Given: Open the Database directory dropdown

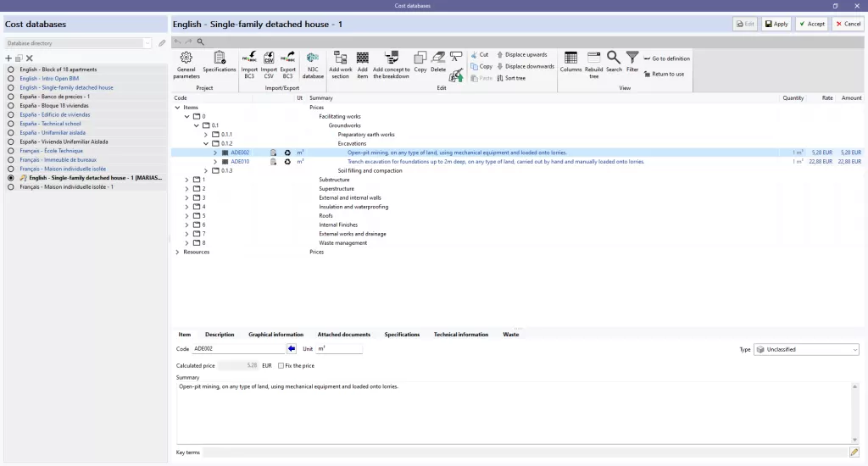Looking at the screenshot, I should click(147, 43).
